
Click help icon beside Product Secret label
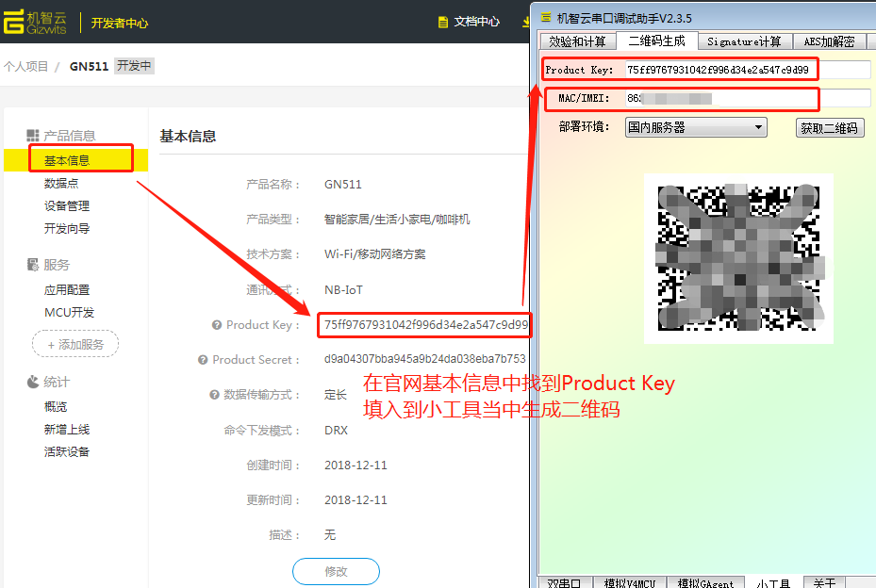tap(203, 360)
